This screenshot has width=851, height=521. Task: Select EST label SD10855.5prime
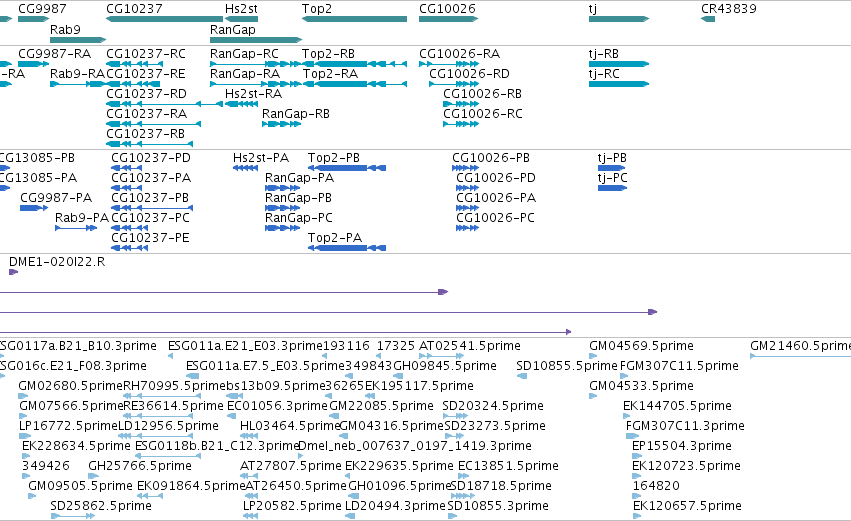(567, 366)
